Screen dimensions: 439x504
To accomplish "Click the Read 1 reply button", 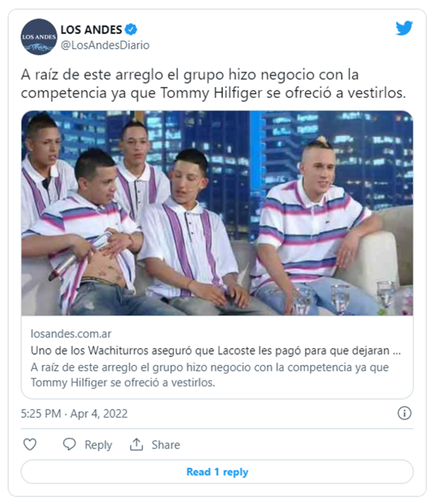I will pyautogui.click(x=217, y=471).
